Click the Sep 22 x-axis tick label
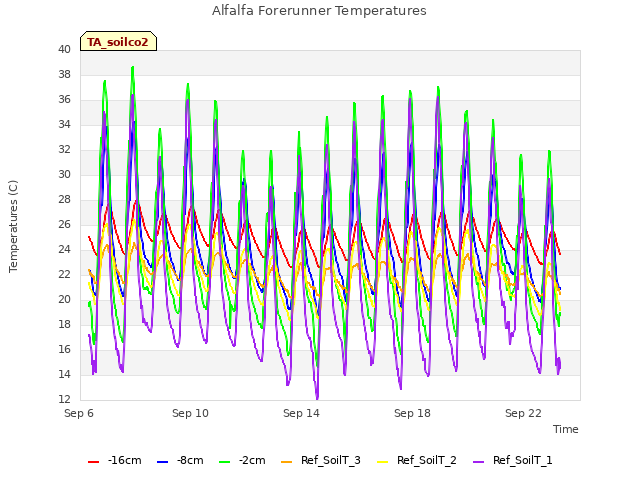The width and height of the screenshot is (640, 480). tap(523, 413)
